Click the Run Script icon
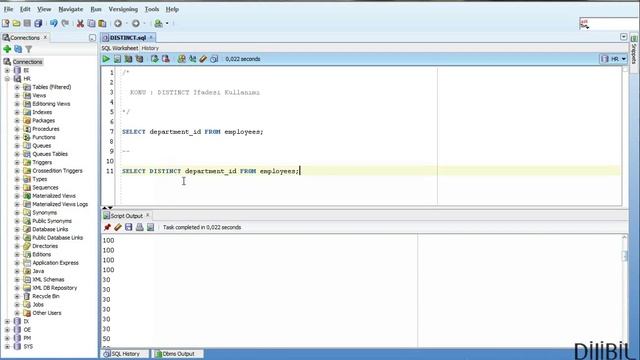 (117, 59)
